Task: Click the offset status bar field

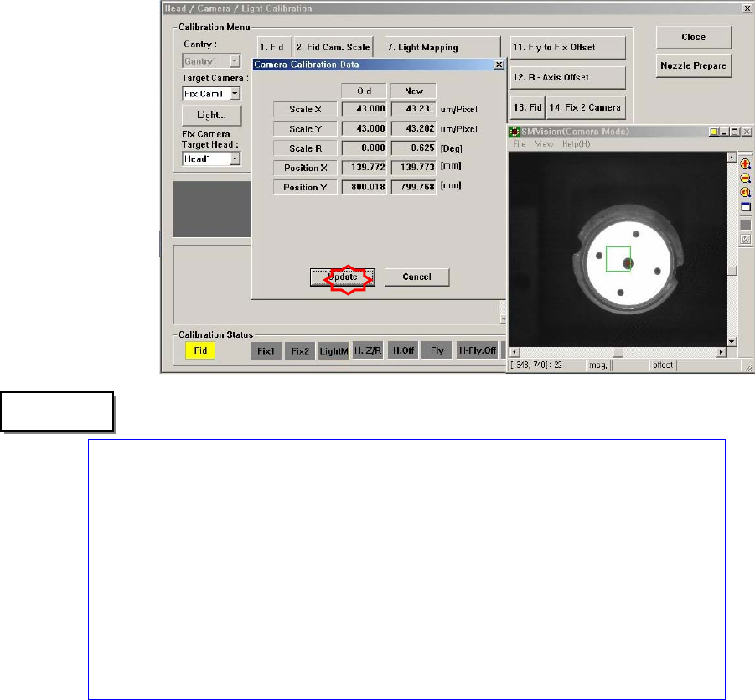Action: coord(663,366)
